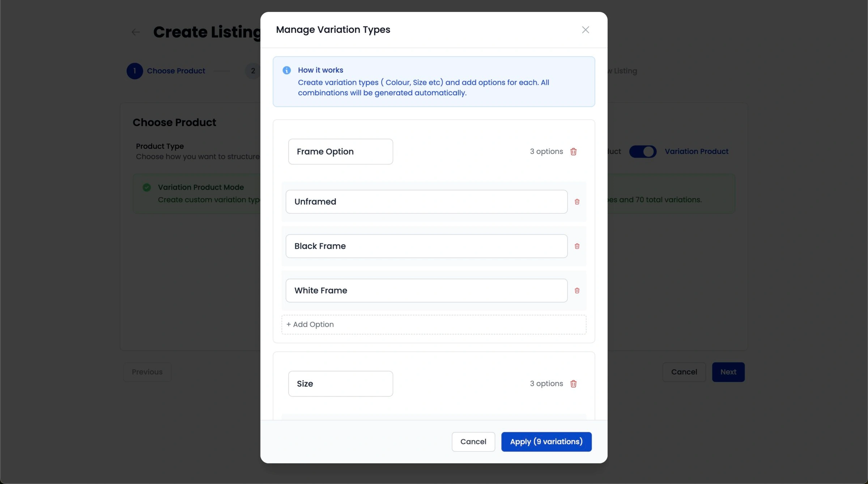Image resolution: width=868 pixels, height=484 pixels.
Task: Delete the Size variation type
Action: tap(573, 384)
